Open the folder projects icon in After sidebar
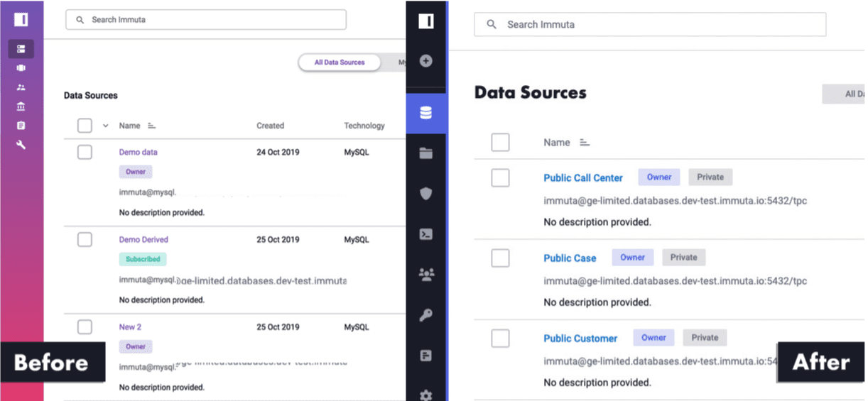Image resolution: width=868 pixels, height=401 pixels. click(426, 153)
